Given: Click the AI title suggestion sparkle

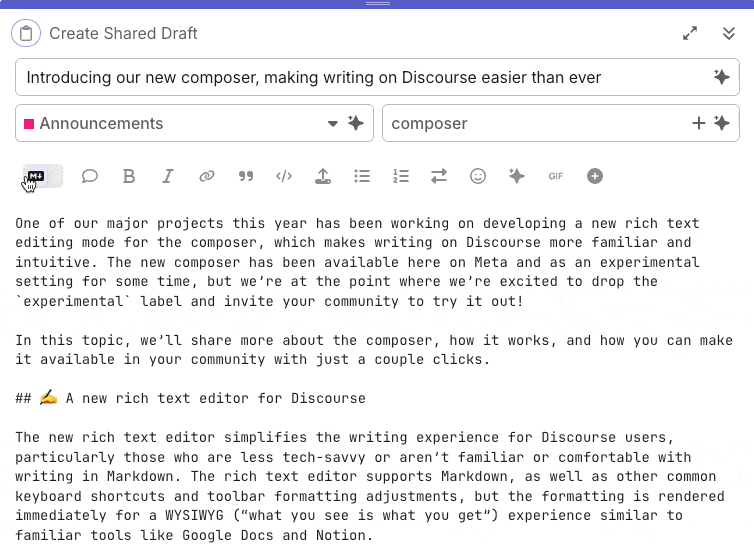Looking at the screenshot, I should (x=721, y=77).
